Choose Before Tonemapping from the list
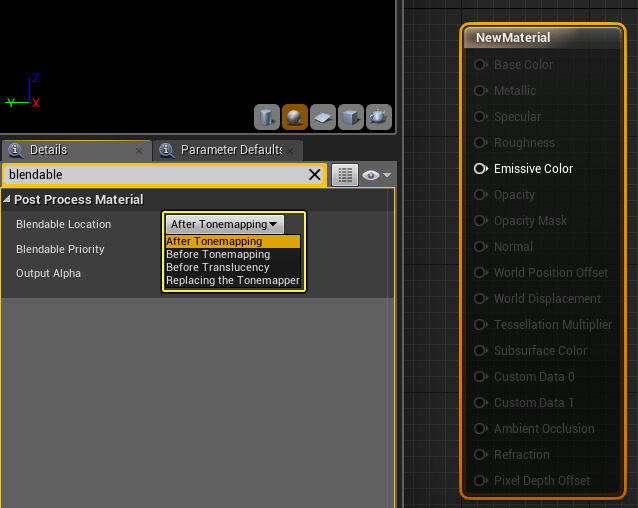The image size is (638, 508). 218,254
